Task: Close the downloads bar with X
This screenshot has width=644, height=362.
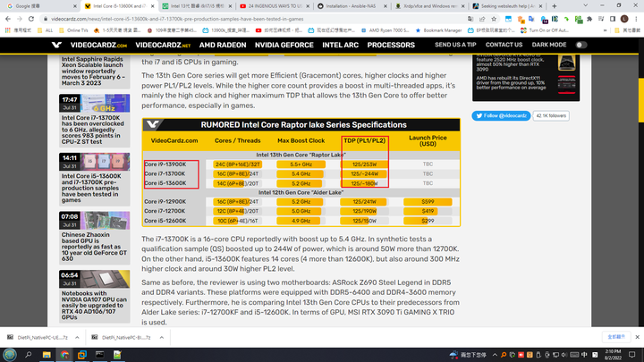Action: point(637,337)
